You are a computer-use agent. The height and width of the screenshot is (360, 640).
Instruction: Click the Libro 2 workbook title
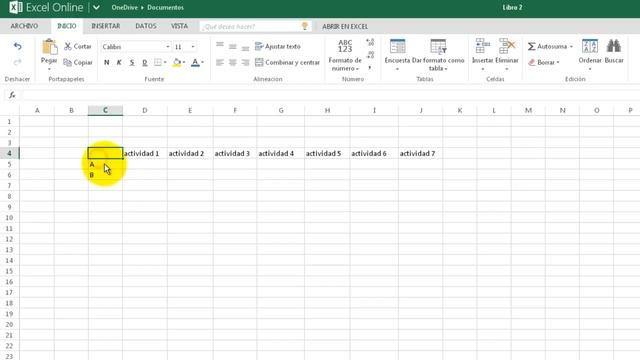click(x=512, y=7)
